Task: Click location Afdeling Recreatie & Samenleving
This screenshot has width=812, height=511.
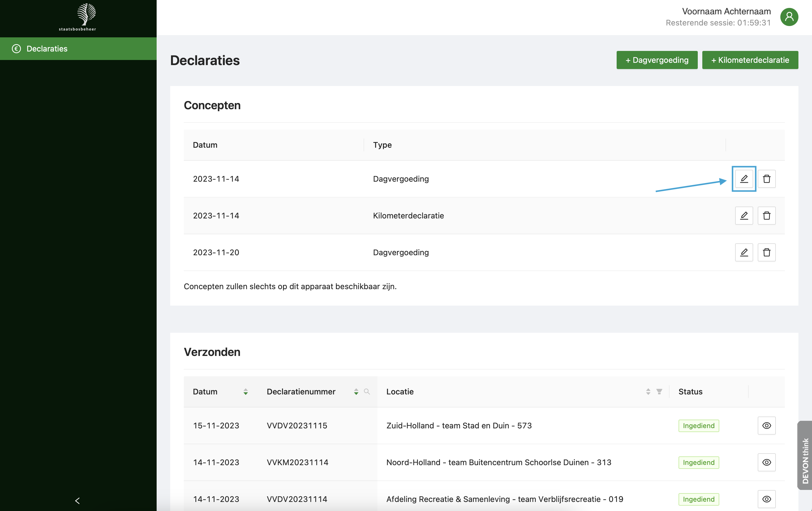Action: click(504, 499)
